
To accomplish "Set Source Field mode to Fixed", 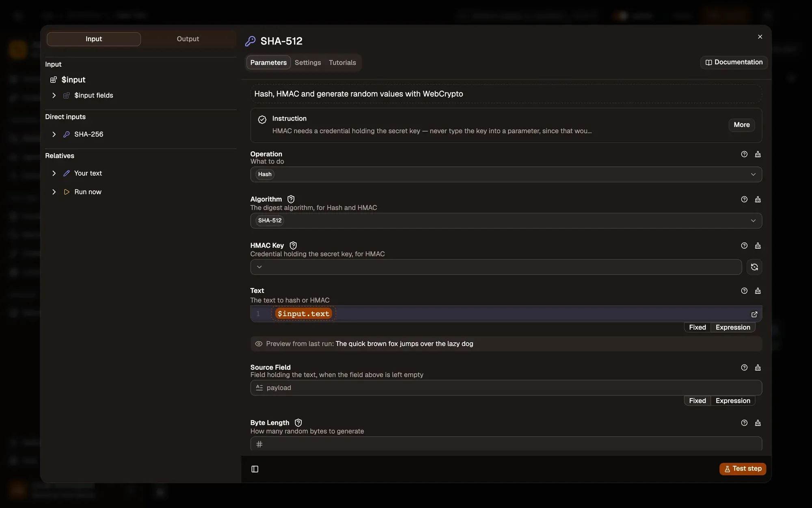I will point(697,401).
